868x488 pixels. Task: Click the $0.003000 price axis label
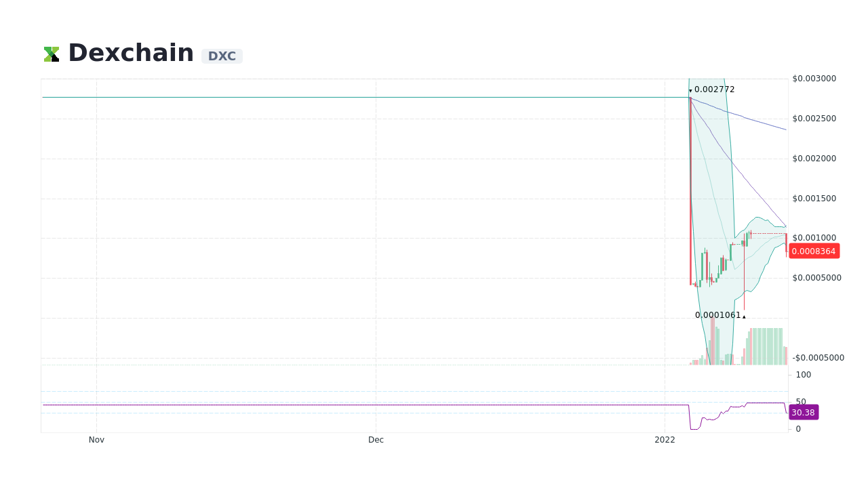coord(813,78)
